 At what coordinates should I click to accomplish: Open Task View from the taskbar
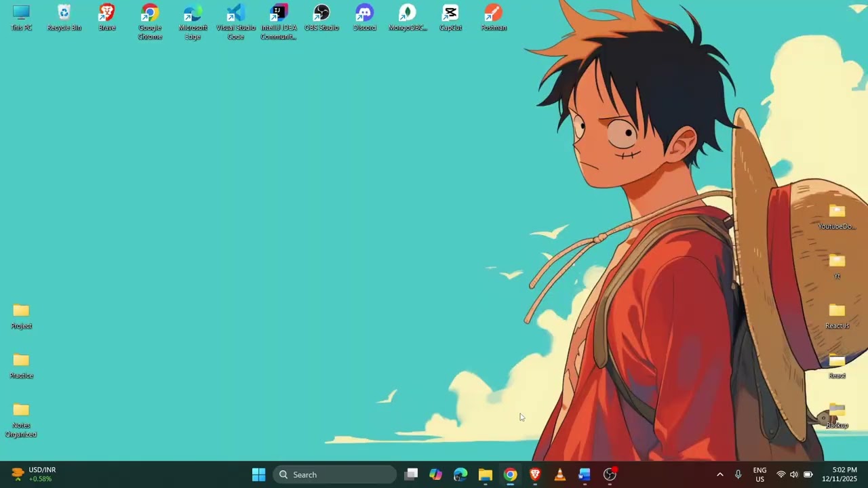411,474
